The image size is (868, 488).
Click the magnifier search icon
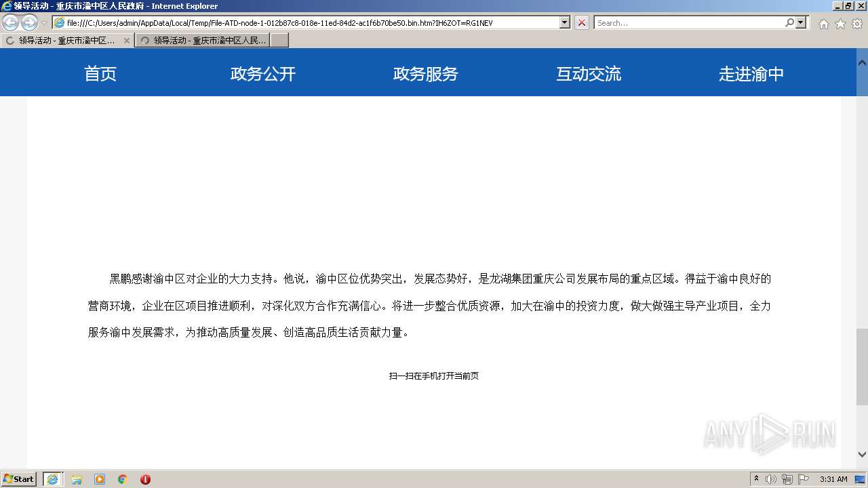(789, 22)
